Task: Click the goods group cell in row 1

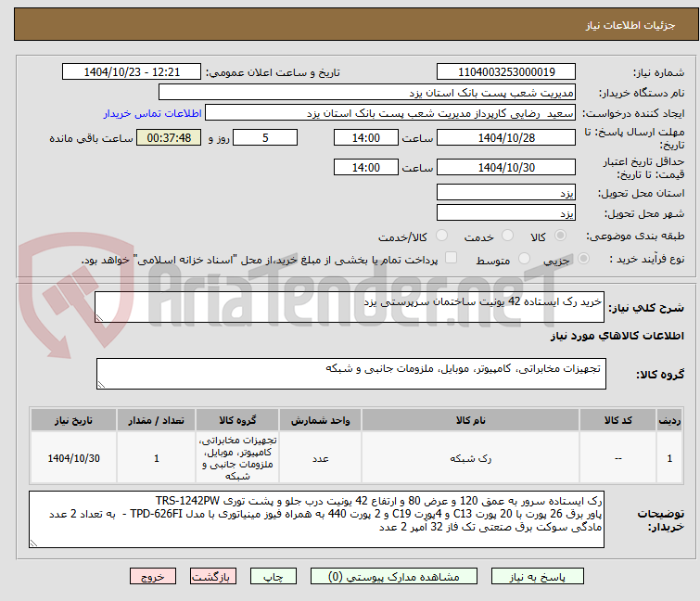Action: (x=237, y=458)
